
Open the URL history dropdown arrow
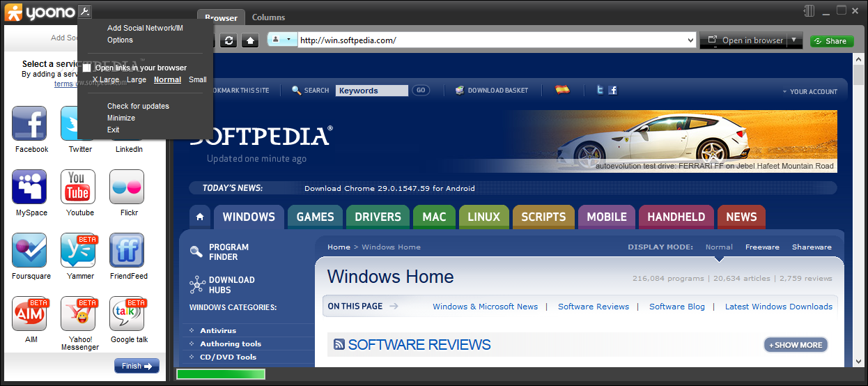pos(690,40)
